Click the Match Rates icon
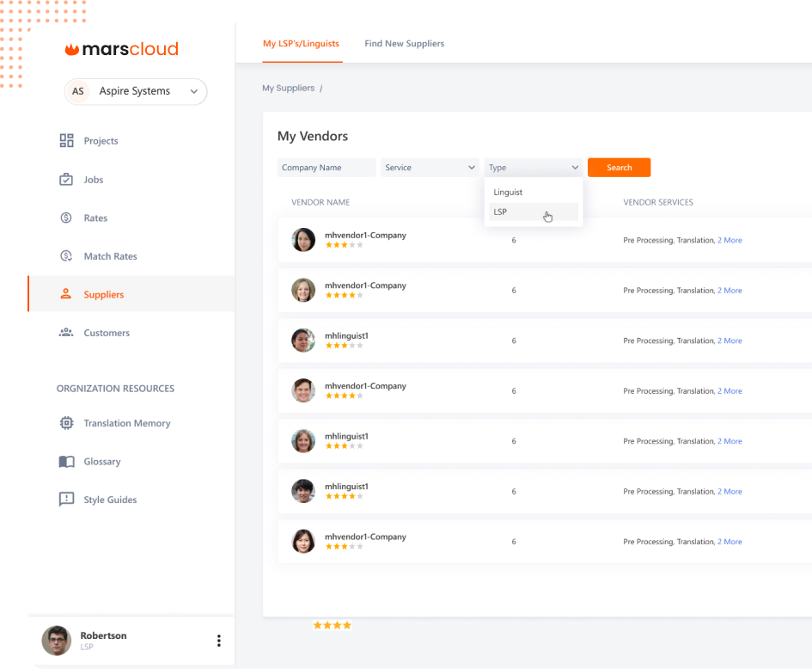812x669 pixels. tap(66, 256)
